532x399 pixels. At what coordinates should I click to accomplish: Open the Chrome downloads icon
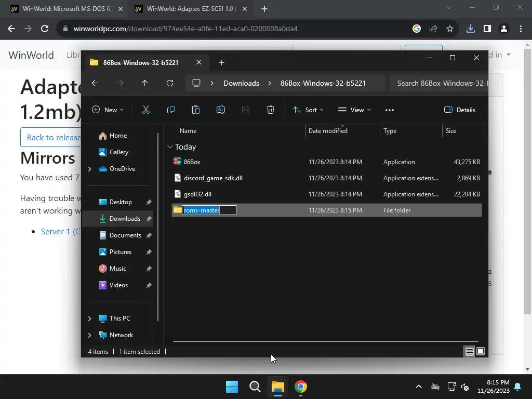click(x=471, y=29)
